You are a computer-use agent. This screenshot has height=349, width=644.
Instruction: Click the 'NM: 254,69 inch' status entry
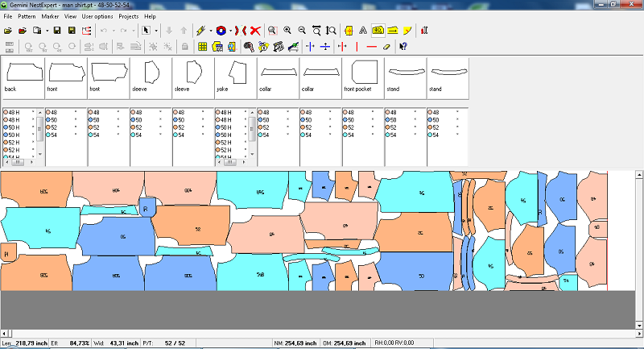click(295, 343)
